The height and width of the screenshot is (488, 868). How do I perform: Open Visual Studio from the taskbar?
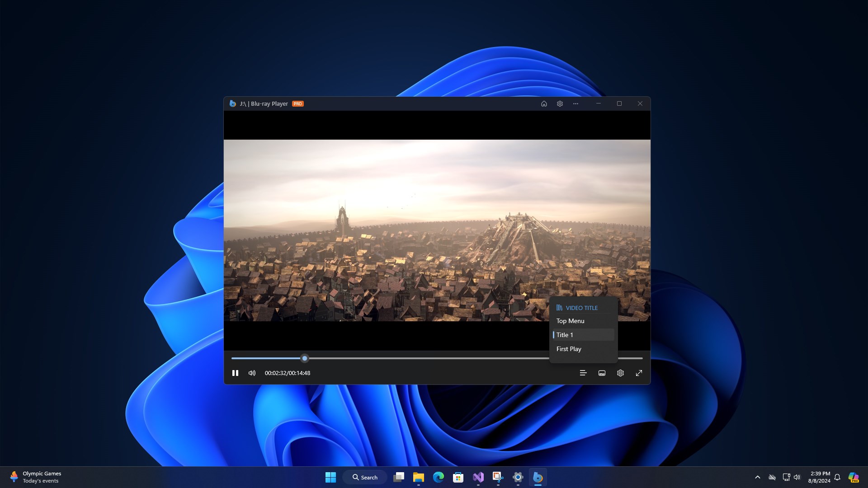pyautogui.click(x=478, y=477)
